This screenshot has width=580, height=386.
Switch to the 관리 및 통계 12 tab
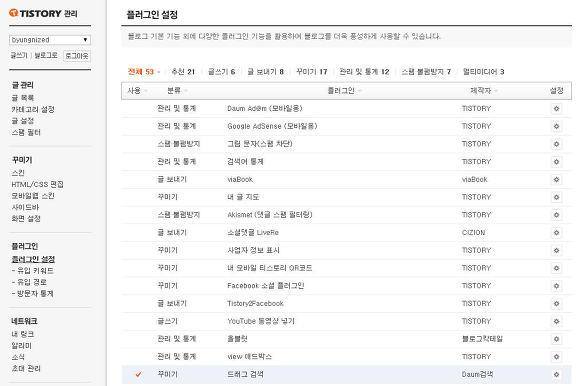click(x=364, y=72)
